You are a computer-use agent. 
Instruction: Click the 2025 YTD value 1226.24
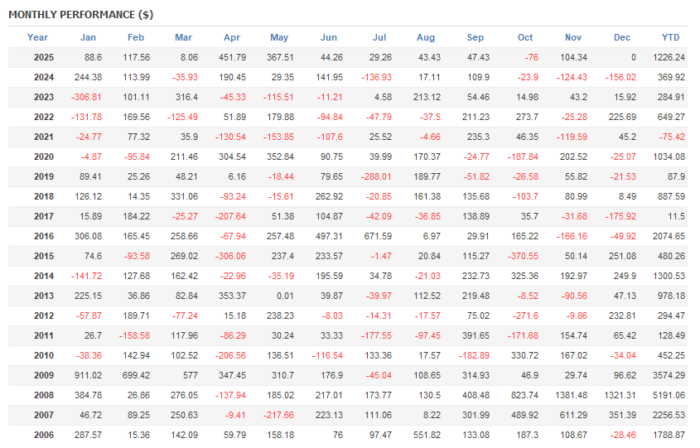[666, 58]
